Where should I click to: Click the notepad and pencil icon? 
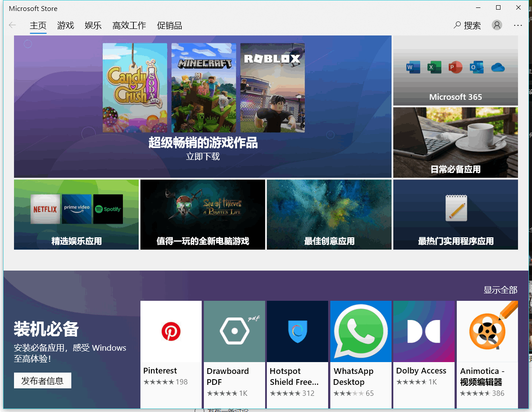[456, 207]
